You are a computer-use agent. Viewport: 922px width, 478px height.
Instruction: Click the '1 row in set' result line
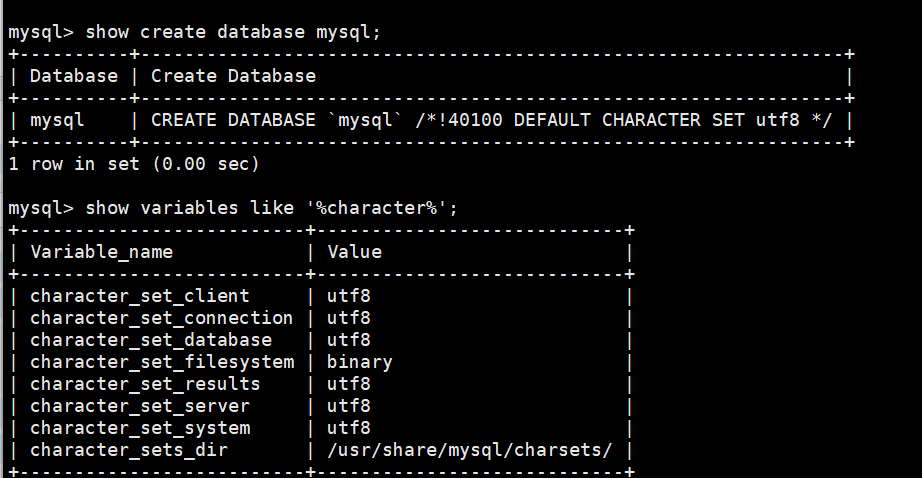click(x=134, y=164)
